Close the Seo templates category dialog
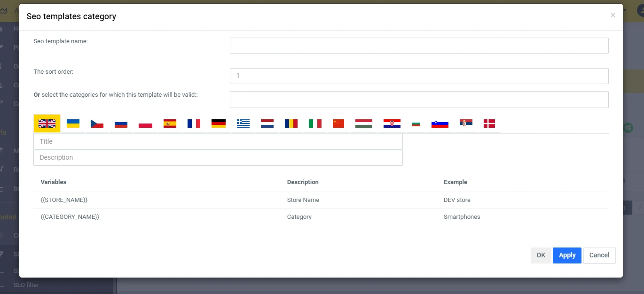 point(613,15)
